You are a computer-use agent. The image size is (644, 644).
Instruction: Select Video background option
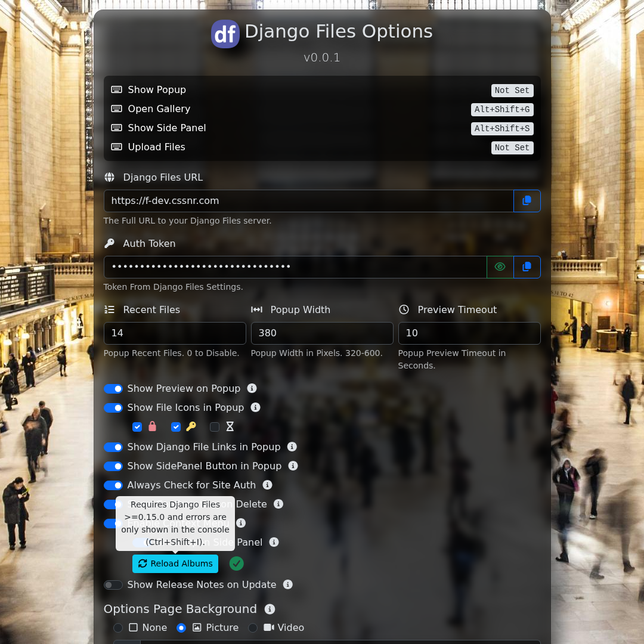pos(253,628)
